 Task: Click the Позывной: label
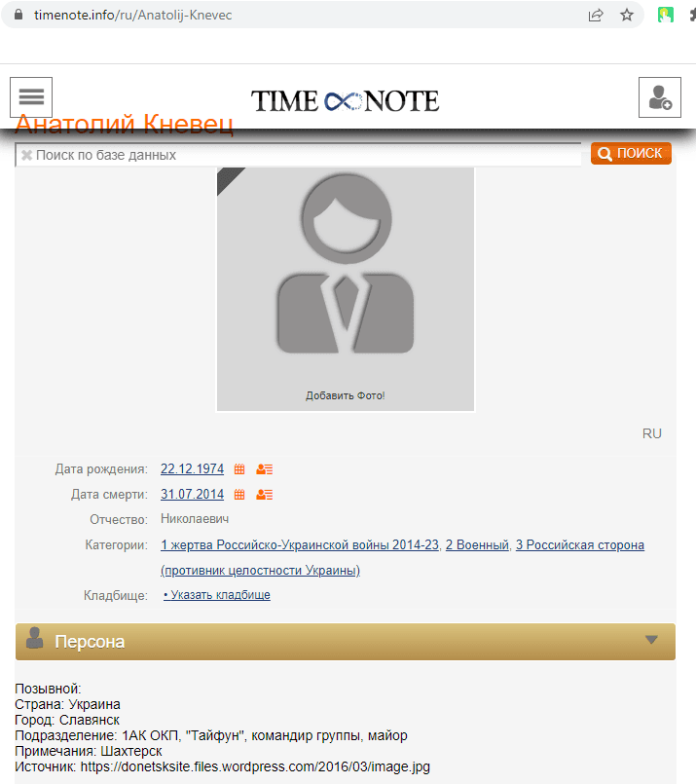coord(48,689)
